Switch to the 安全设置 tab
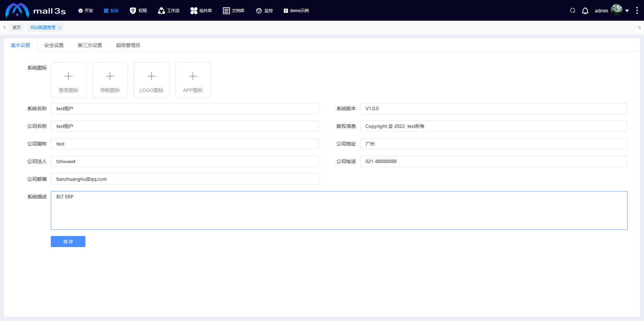 click(54, 45)
